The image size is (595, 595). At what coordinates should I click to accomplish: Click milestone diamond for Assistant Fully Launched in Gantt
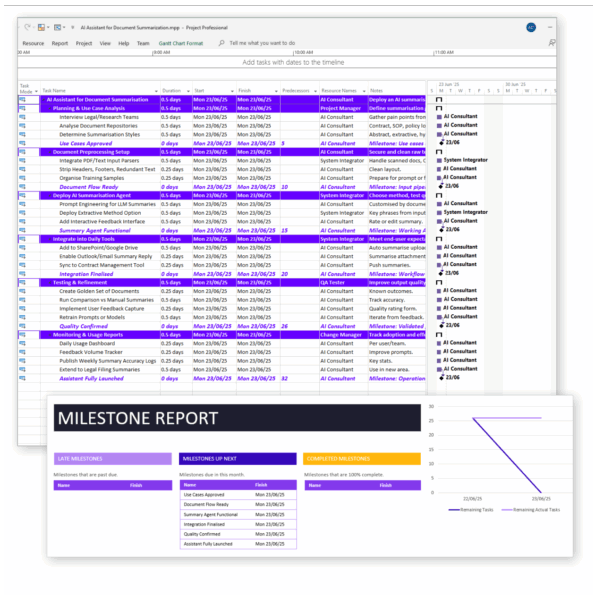point(441,378)
